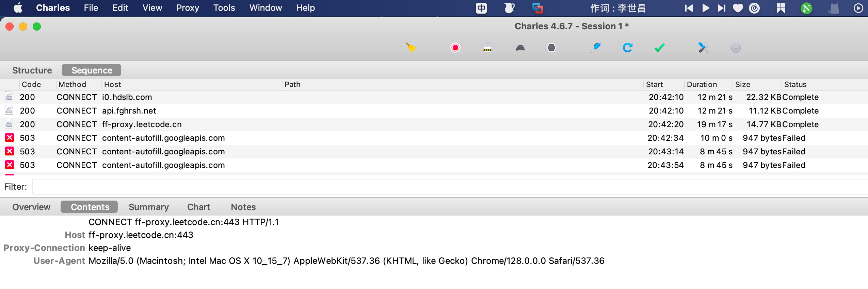Viewport: 868px width, 289px height.
Task: Click the lock icon on the i0.hdslb.com row
Action: (10, 97)
